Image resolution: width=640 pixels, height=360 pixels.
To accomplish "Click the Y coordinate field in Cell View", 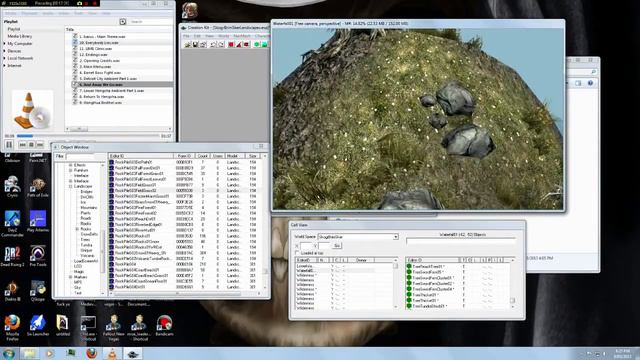I will click(x=324, y=246).
